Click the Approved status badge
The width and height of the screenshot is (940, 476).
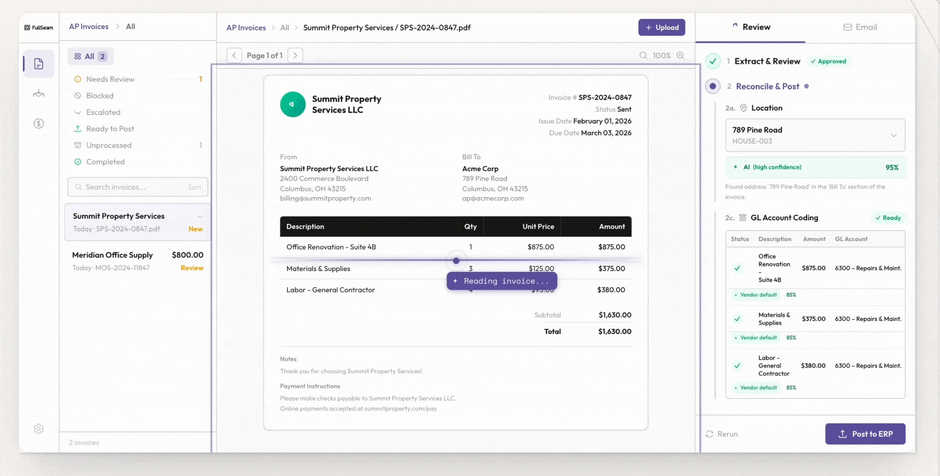coord(828,61)
